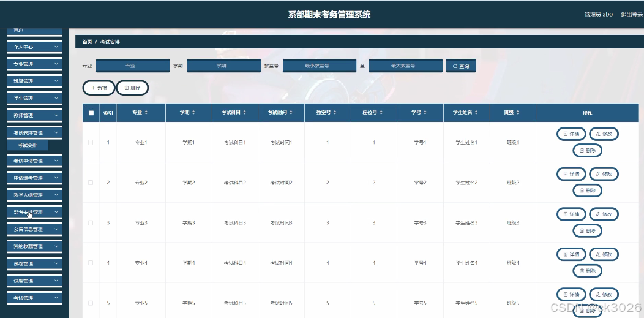View 详情 for the 专业1 row

click(x=571, y=134)
